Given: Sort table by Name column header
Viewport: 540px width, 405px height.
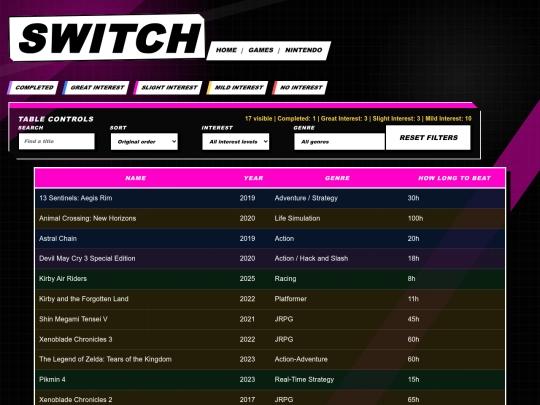Looking at the screenshot, I should 135,178.
